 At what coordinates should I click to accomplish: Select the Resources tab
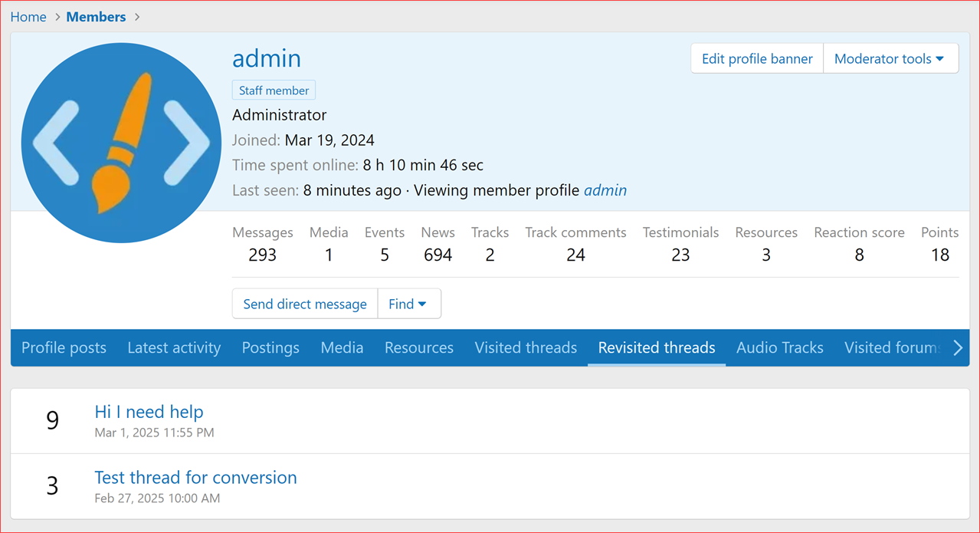[419, 347]
